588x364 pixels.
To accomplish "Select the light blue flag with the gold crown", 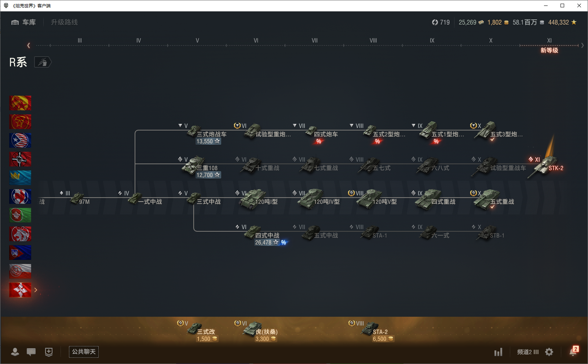I will (20, 178).
